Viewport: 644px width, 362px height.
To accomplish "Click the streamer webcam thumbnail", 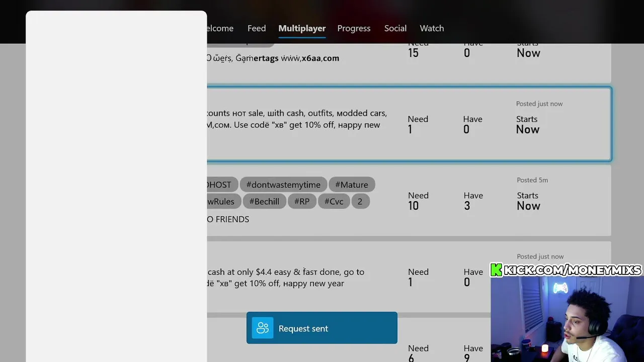I will (x=567, y=319).
